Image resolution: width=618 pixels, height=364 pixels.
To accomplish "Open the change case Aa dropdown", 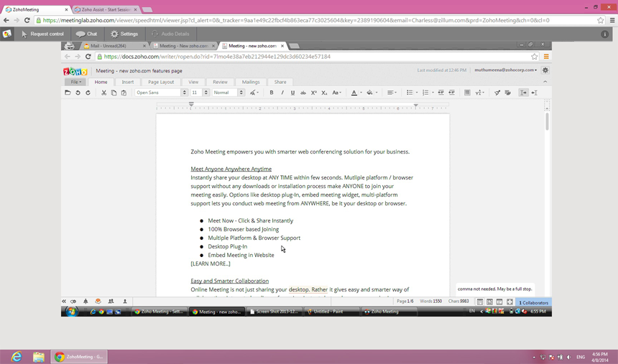I will tap(336, 93).
